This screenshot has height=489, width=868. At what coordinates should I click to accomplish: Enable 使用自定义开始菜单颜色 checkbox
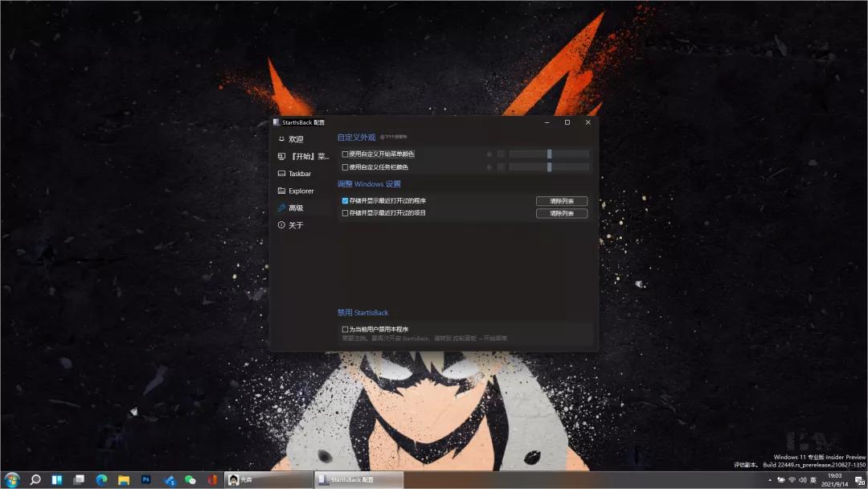[345, 154]
